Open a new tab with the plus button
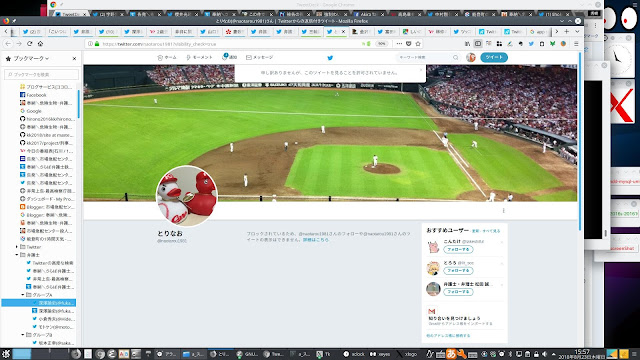The image size is (640, 360). 567,31
